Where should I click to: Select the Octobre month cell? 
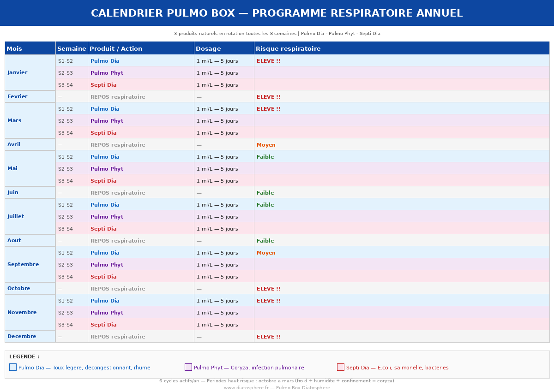(x=30, y=288)
